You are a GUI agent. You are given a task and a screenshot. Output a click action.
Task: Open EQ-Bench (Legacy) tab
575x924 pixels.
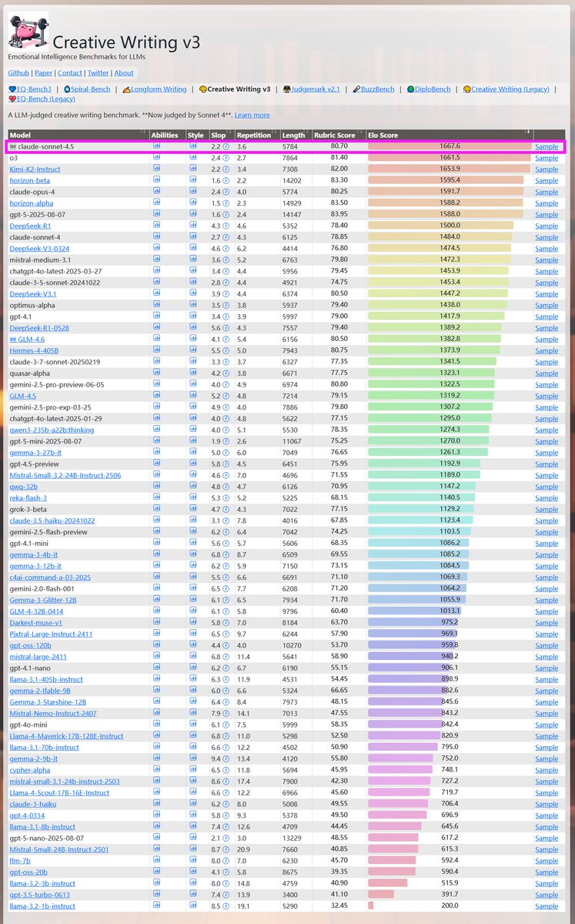click(x=42, y=99)
